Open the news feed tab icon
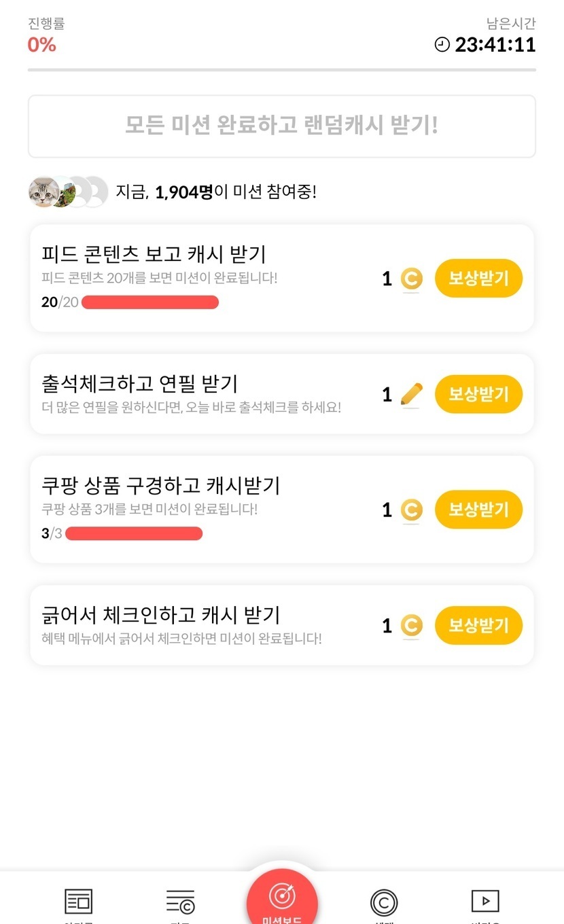The height and width of the screenshot is (924, 564). point(78,902)
